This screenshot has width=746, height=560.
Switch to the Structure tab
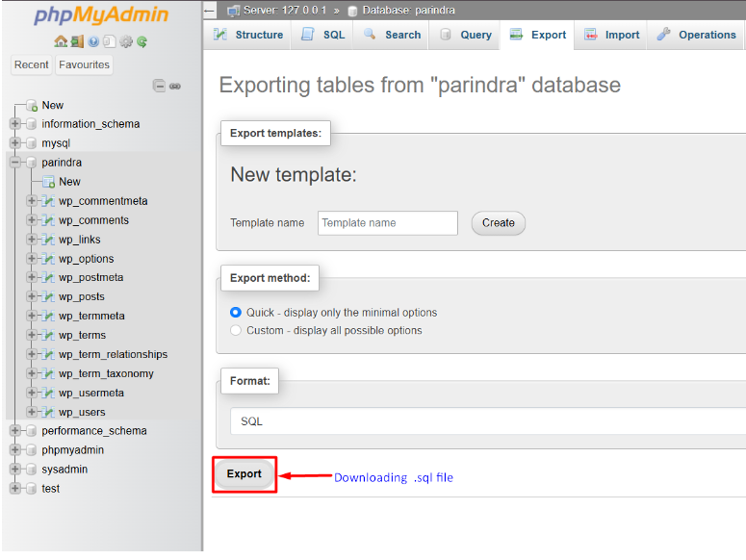[x=246, y=35]
